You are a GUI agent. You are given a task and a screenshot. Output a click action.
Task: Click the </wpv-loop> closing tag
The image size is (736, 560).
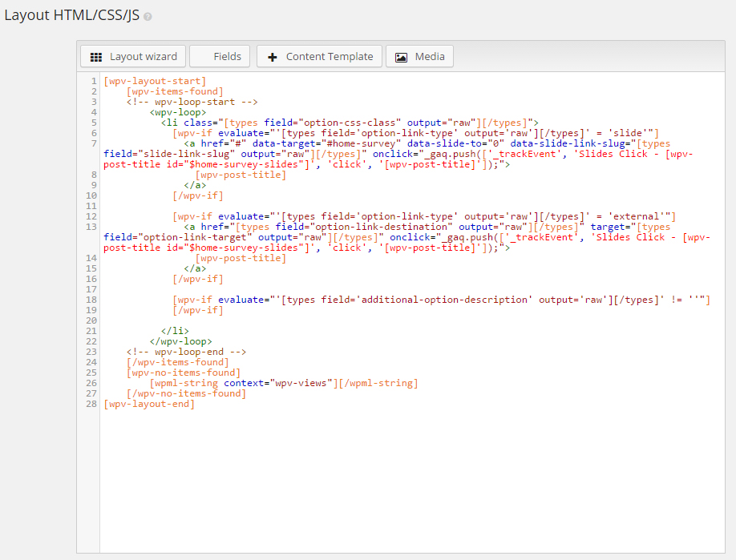pyautogui.click(x=180, y=341)
